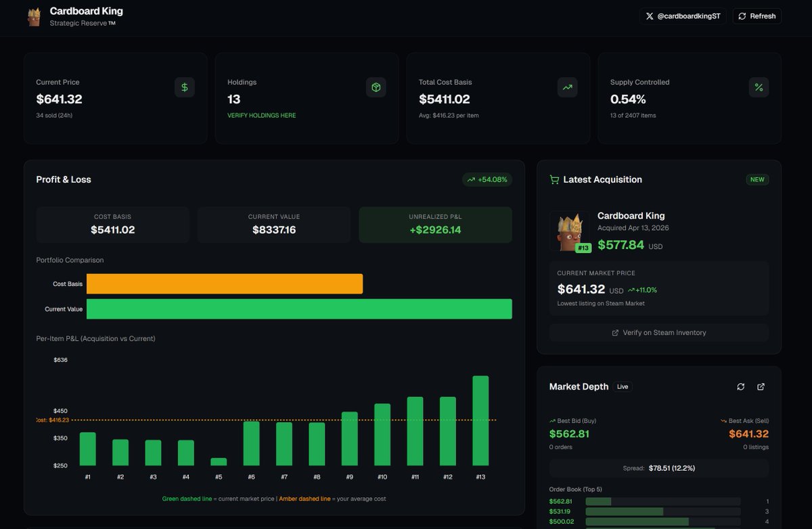Click the $577.84 acquisition price
This screenshot has height=529, width=812.
(x=621, y=245)
